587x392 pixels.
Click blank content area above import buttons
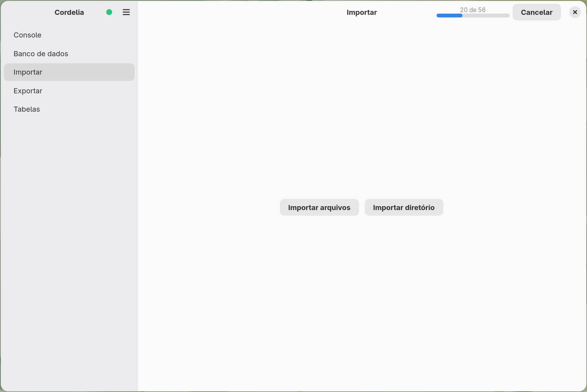(362, 109)
